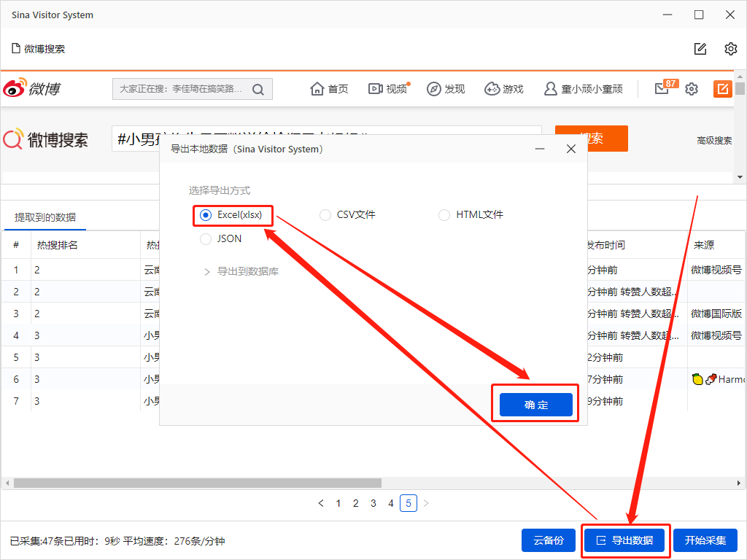Open the 微博搜索 task tab
Image resolution: width=747 pixels, height=560 pixels.
38,49
